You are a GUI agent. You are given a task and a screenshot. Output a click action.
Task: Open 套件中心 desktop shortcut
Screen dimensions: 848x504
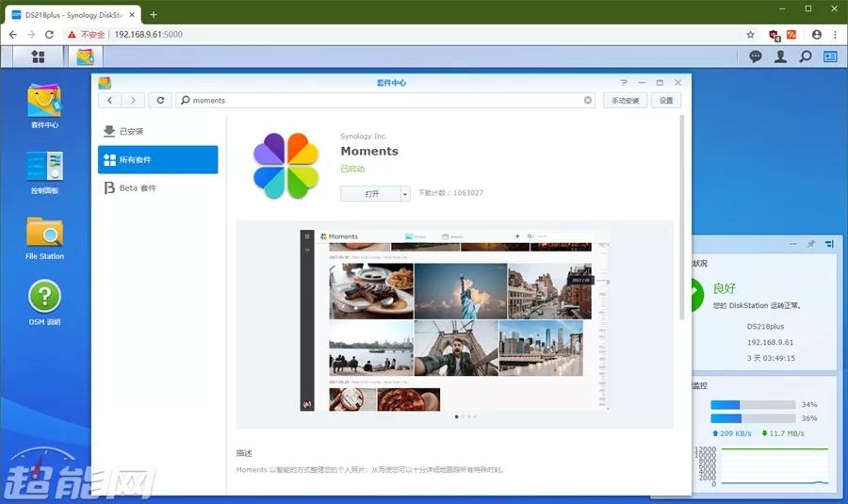(x=44, y=106)
